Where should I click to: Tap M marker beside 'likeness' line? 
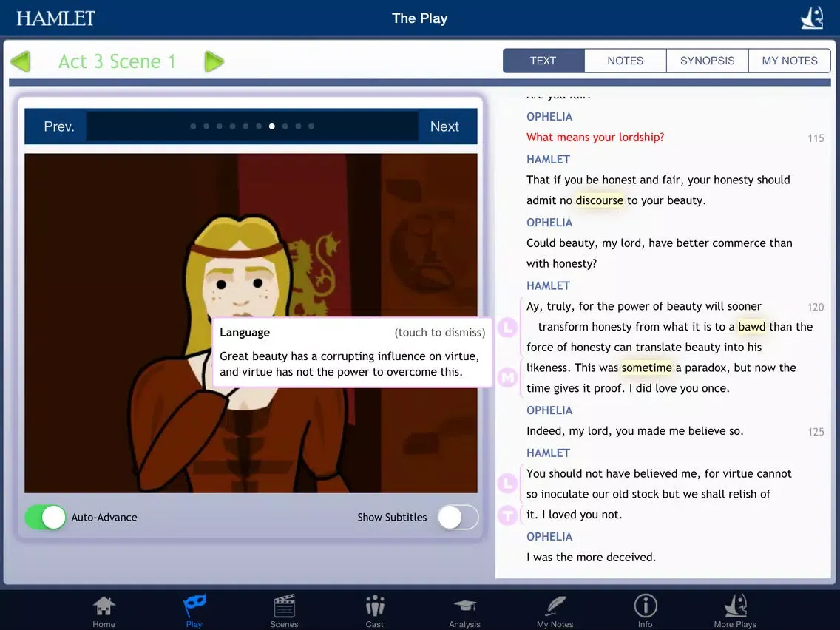[507, 378]
